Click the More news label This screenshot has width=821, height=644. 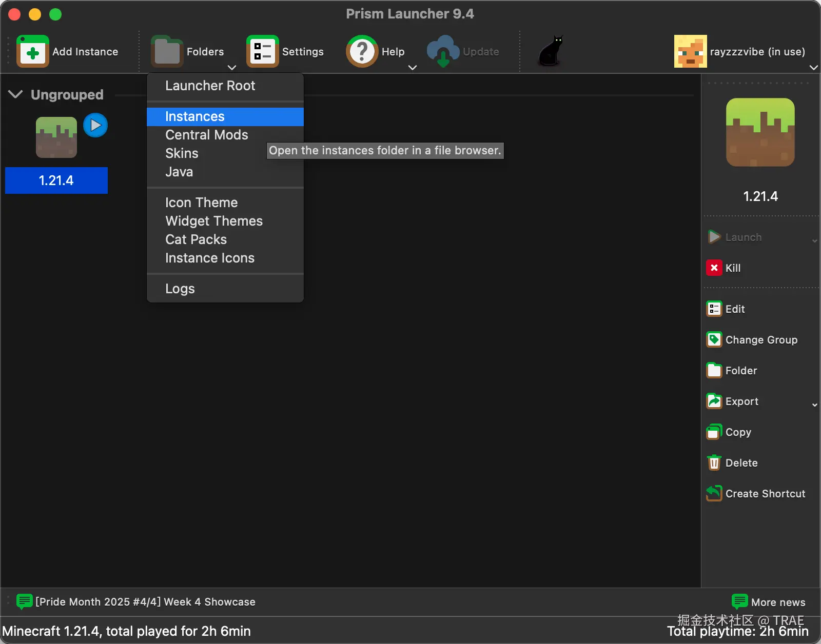pos(778,602)
